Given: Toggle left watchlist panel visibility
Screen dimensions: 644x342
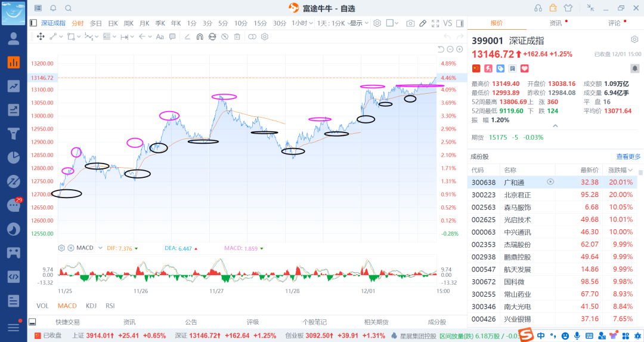Looking at the screenshot, I should [33, 23].
